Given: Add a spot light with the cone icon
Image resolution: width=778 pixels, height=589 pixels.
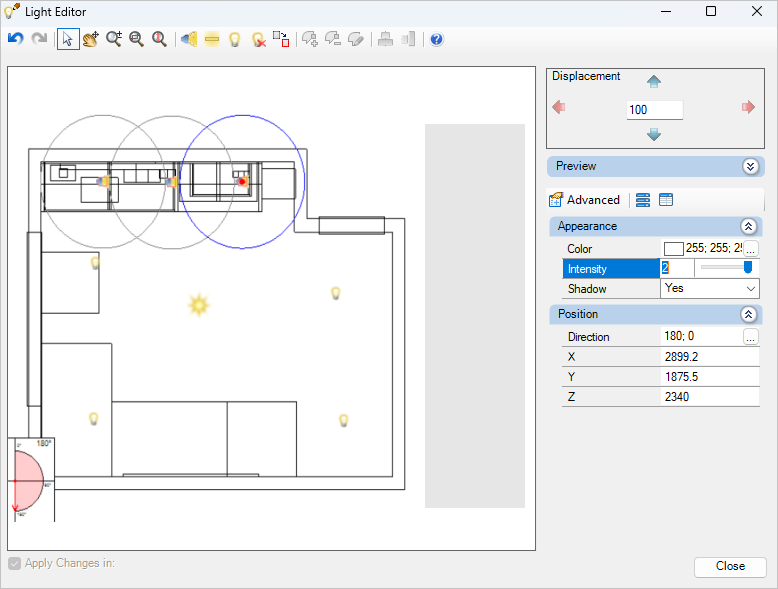Looking at the screenshot, I should coord(189,39).
